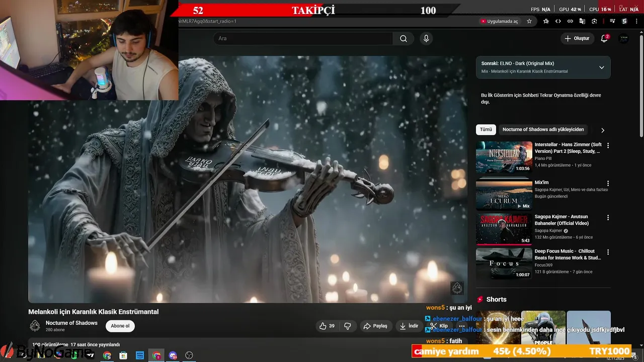Click the chain link toolbar icon
644x362 pixels.
pos(570,21)
